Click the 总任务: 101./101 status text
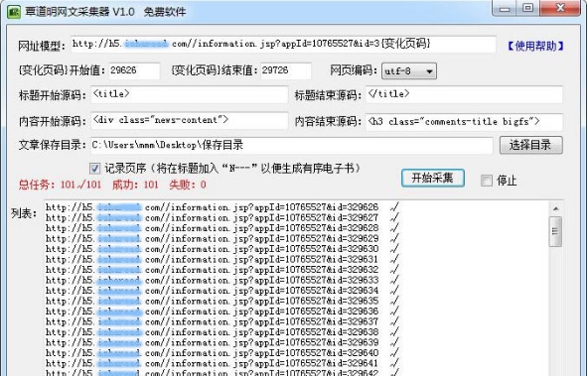Image resolution: width=588 pixels, height=376 pixels. tap(60, 185)
